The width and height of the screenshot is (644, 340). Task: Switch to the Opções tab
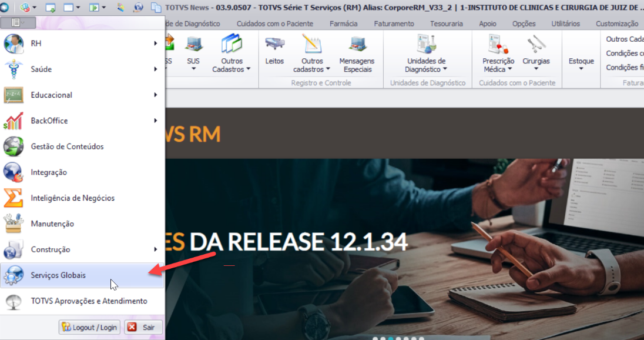[524, 24]
